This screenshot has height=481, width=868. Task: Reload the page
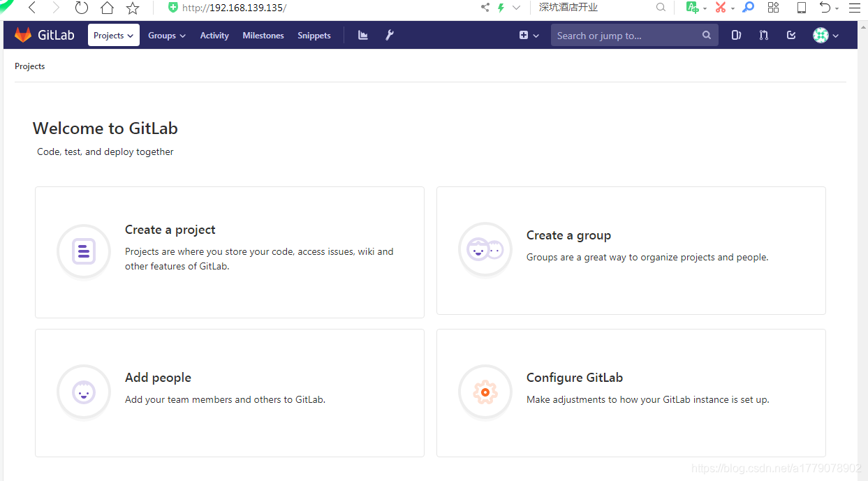click(82, 8)
